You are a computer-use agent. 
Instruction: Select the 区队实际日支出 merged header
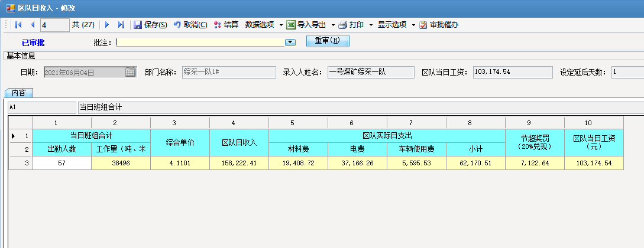tap(387, 136)
